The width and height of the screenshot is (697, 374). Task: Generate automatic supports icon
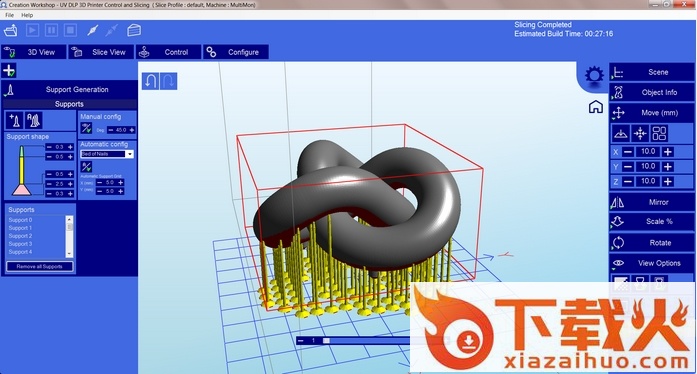33,120
